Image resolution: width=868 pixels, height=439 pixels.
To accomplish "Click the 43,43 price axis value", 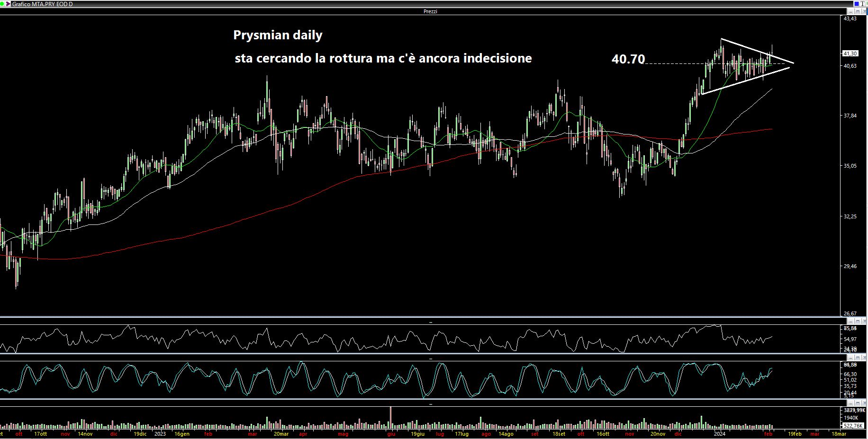I will coord(850,18).
